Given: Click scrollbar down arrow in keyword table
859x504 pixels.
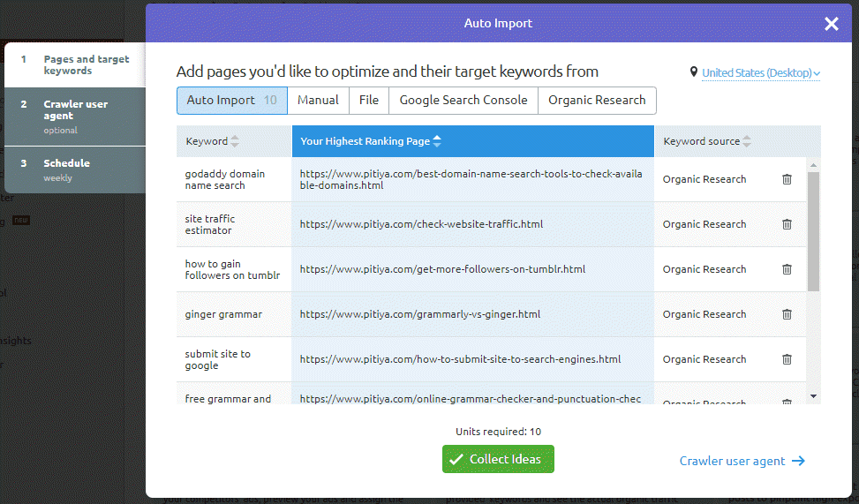Looking at the screenshot, I should 813,396.
